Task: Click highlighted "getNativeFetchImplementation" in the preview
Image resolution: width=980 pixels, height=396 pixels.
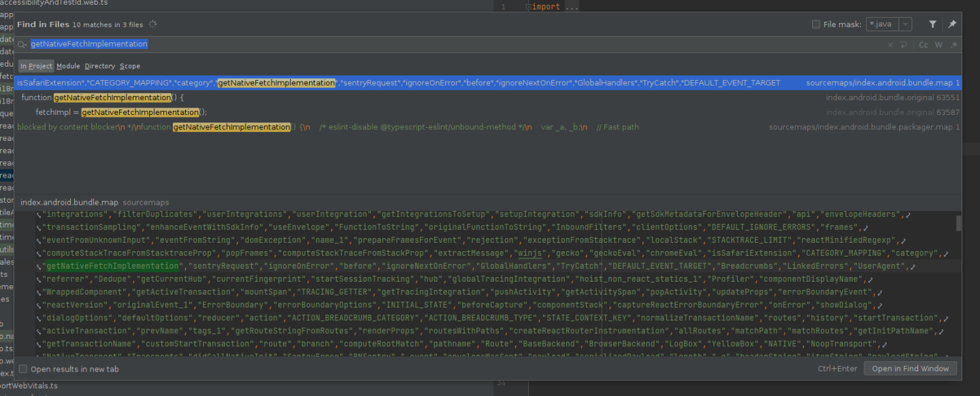Action: 112,266
